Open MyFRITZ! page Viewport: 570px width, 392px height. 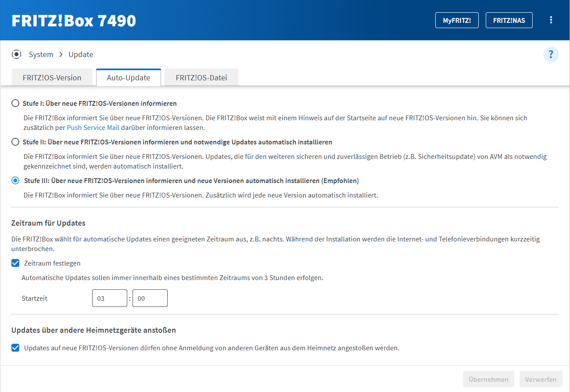[457, 20]
